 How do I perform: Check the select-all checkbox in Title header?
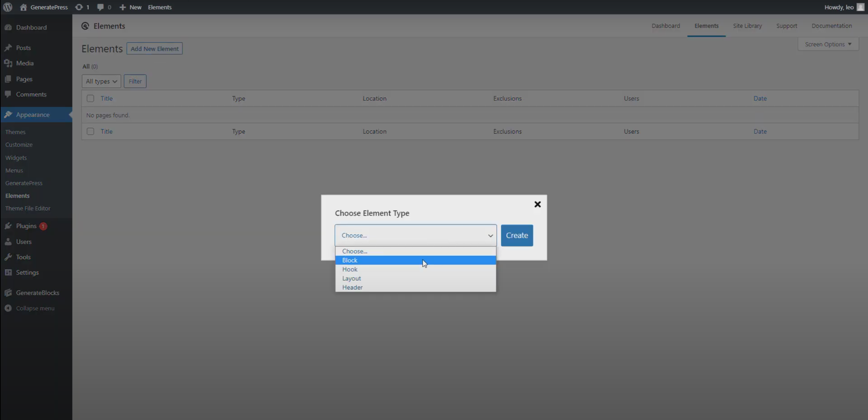point(90,98)
